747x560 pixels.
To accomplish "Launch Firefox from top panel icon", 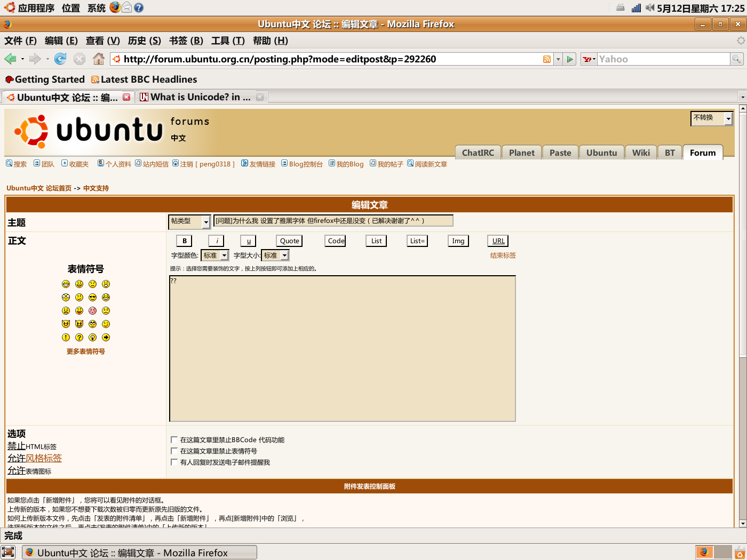I will (x=115, y=7).
